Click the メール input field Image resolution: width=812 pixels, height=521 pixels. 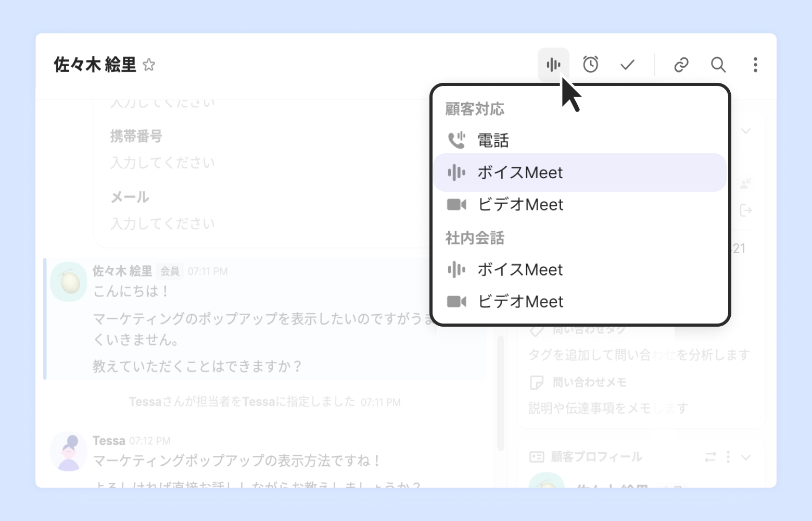point(163,224)
